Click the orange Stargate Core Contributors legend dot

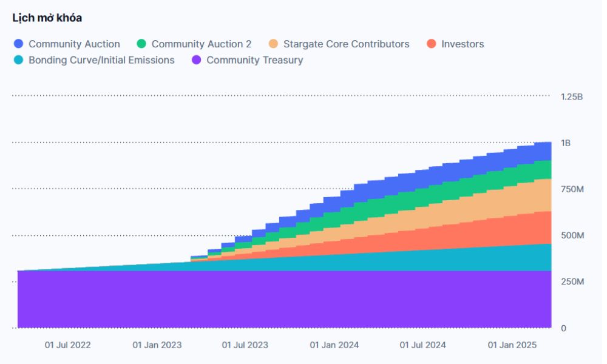click(x=273, y=44)
